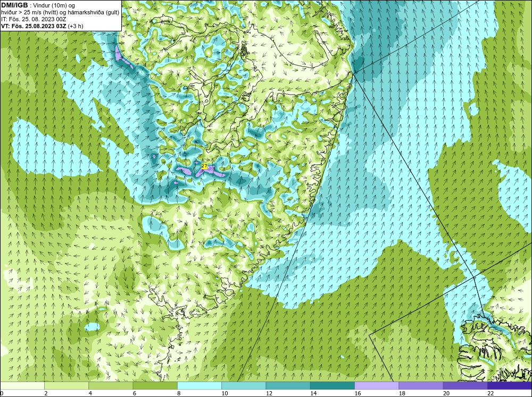532x397 pixels.
Task: Click the legend scale value '14'
Action: 313,393
